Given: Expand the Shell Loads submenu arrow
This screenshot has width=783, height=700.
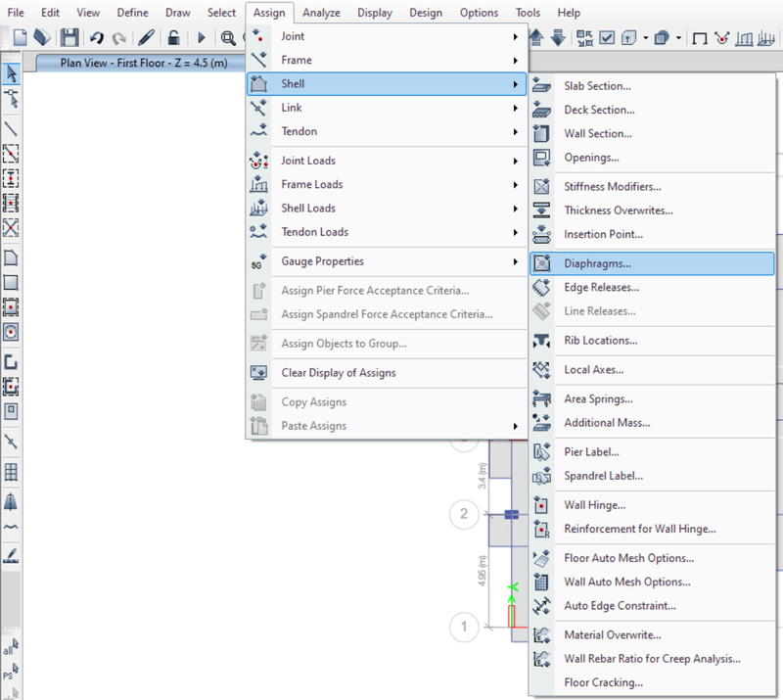Looking at the screenshot, I should [x=515, y=209].
